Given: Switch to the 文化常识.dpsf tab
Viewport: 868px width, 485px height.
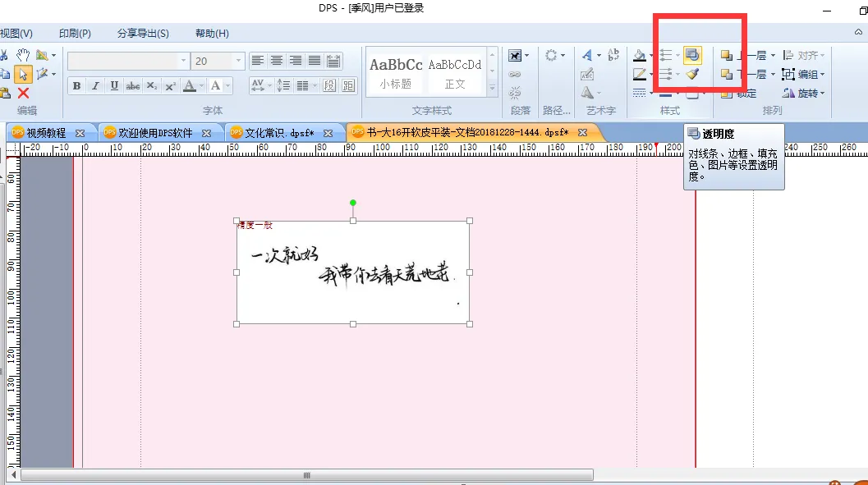Looking at the screenshot, I should 279,133.
